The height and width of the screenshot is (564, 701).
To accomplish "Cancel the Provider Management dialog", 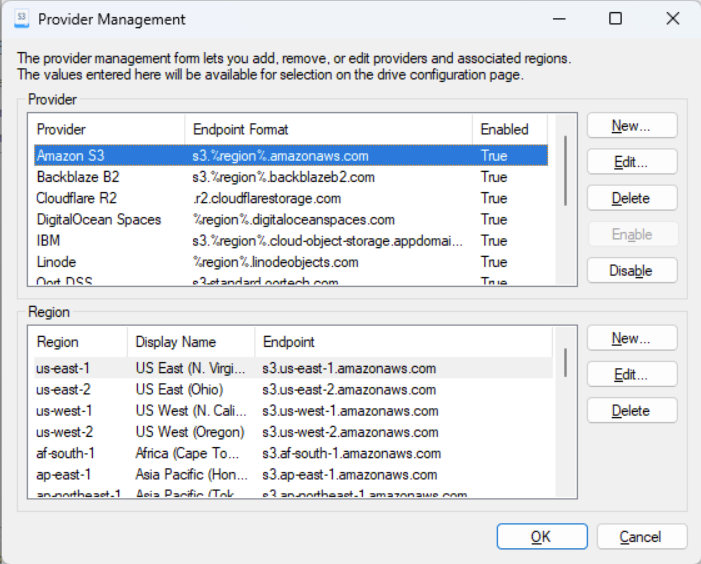I will 642,536.
